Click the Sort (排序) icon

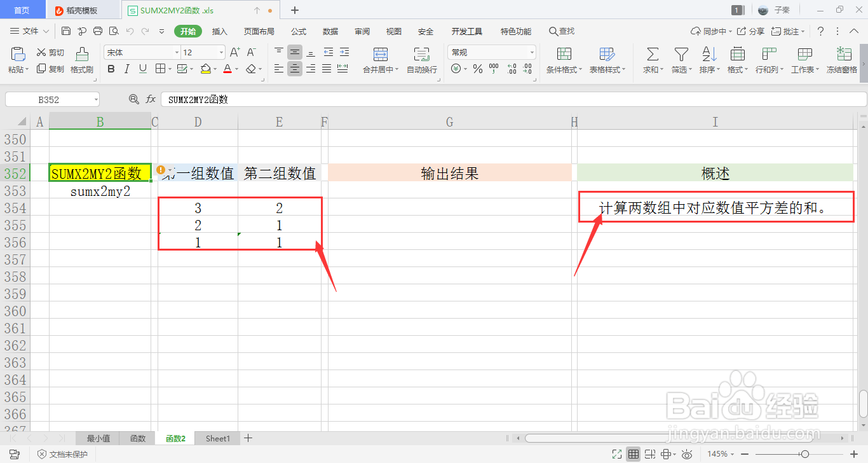(x=709, y=54)
